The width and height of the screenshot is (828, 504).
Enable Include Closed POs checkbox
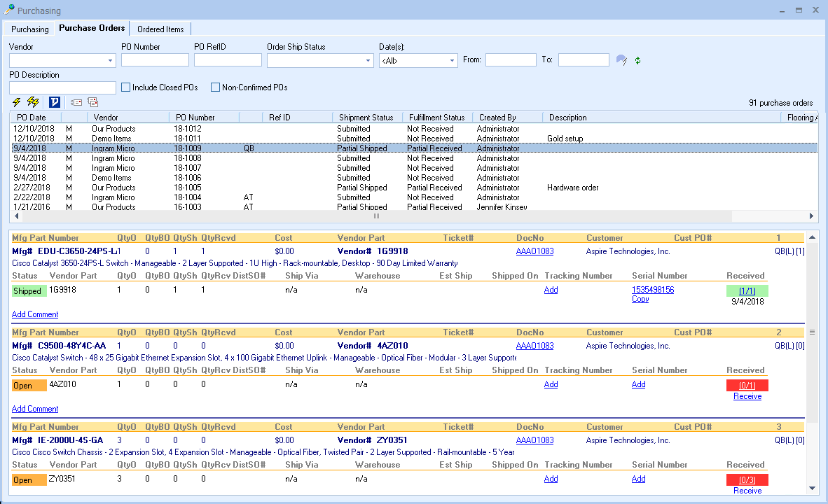coord(126,87)
